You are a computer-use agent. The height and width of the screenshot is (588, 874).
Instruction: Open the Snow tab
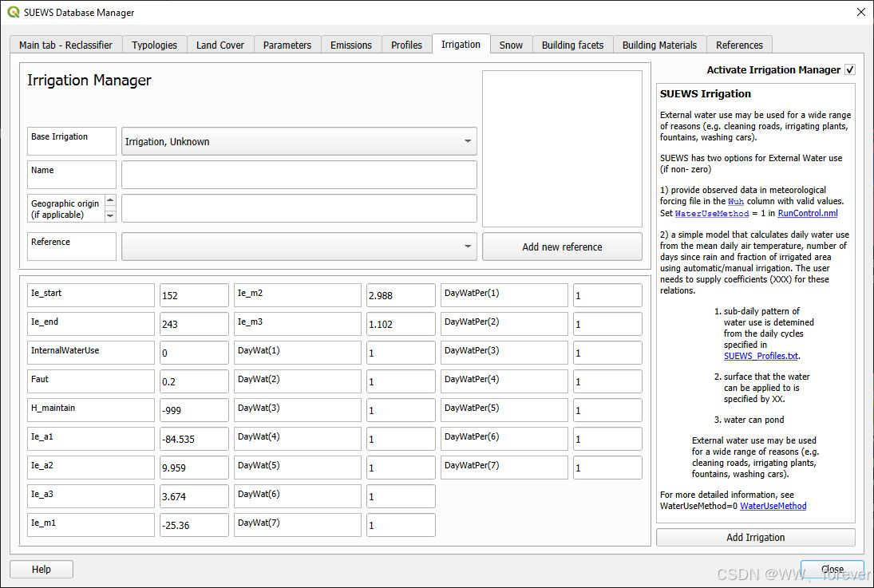[x=511, y=45]
